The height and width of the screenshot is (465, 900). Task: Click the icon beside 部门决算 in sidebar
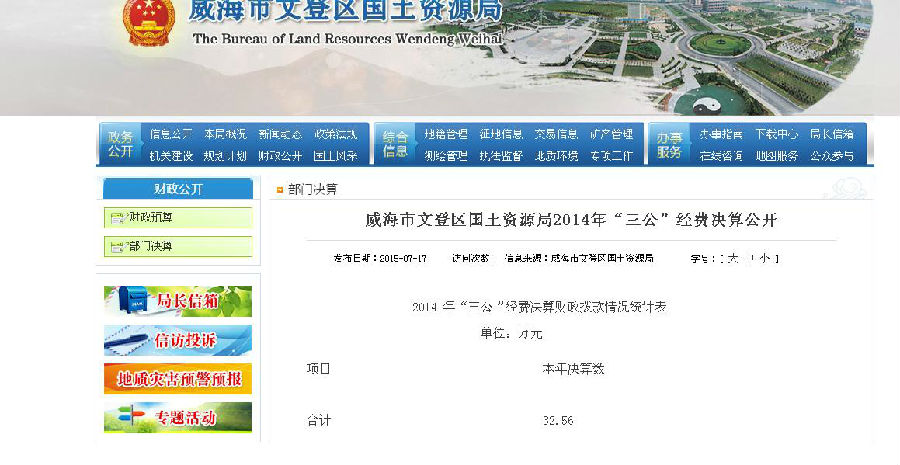pos(117,246)
